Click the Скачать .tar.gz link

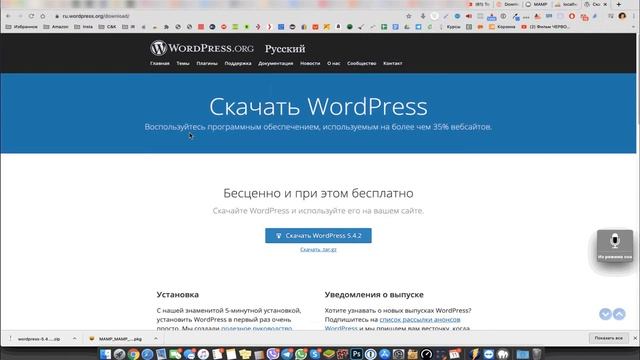point(318,249)
